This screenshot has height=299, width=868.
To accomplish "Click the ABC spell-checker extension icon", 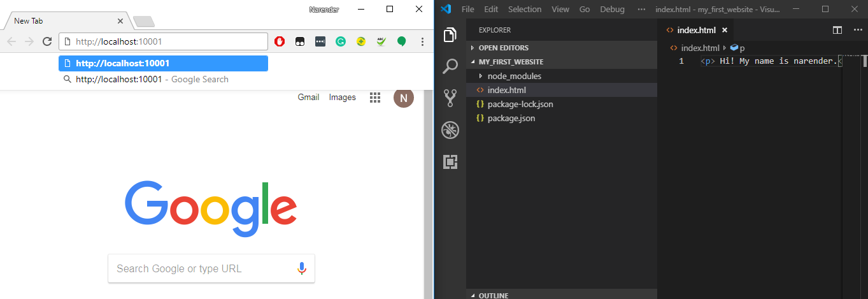I will coord(381,41).
